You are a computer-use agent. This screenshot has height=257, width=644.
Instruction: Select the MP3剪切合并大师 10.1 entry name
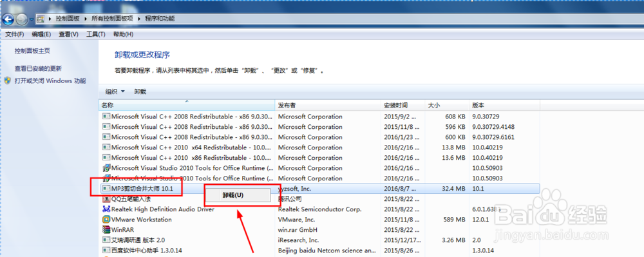pos(142,189)
